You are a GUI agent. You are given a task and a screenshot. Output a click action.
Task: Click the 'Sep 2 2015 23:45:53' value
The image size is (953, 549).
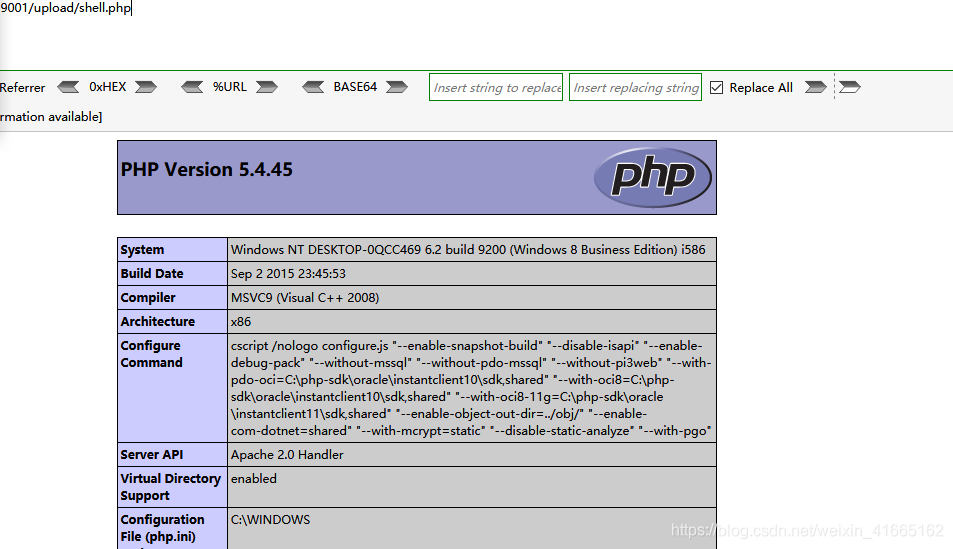(x=288, y=274)
